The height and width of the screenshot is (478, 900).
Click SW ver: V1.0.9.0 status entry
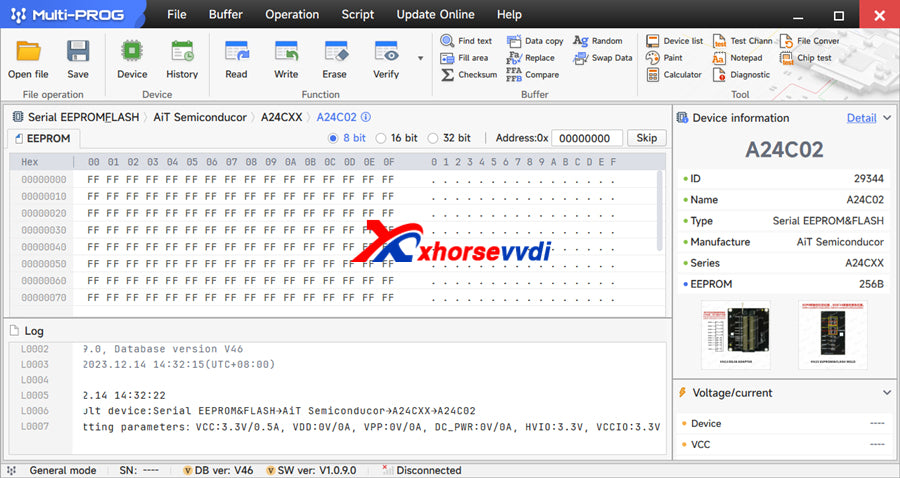(x=311, y=470)
